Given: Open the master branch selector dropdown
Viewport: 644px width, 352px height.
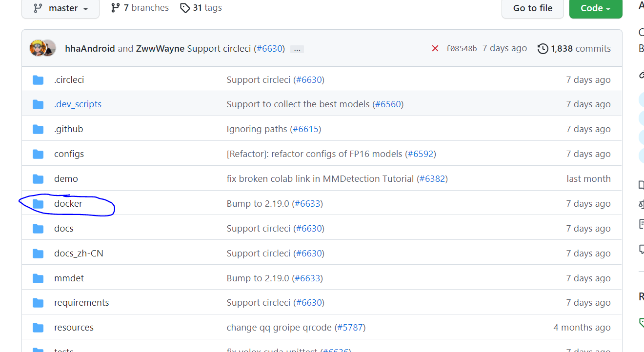Looking at the screenshot, I should [x=60, y=8].
